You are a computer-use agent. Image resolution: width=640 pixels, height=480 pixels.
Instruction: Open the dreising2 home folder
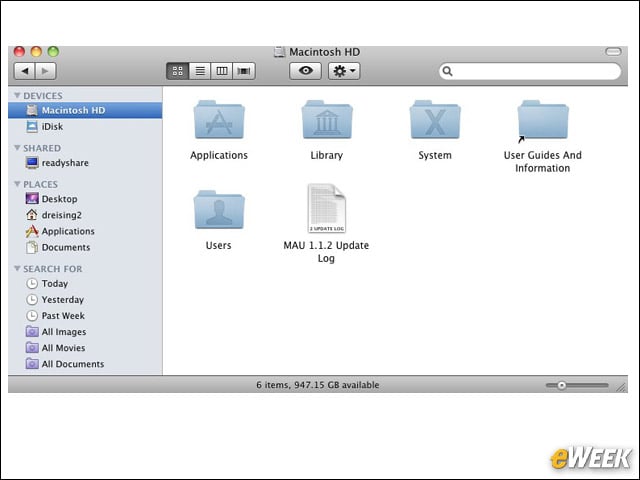click(85, 215)
